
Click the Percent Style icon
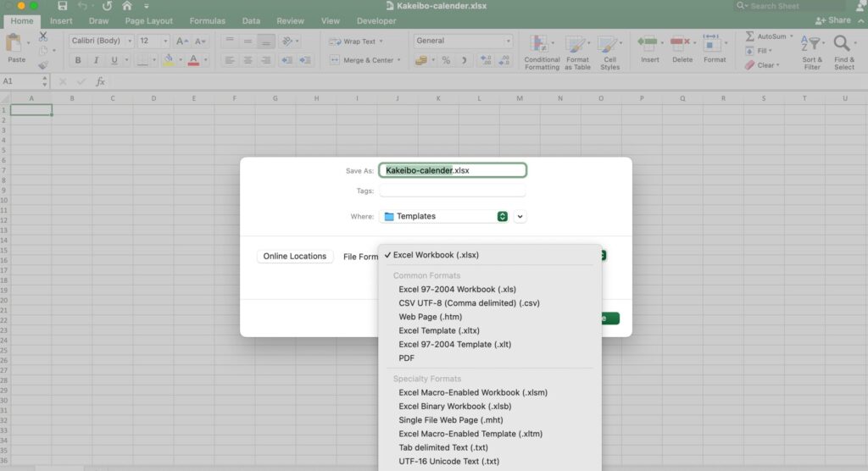(x=446, y=60)
